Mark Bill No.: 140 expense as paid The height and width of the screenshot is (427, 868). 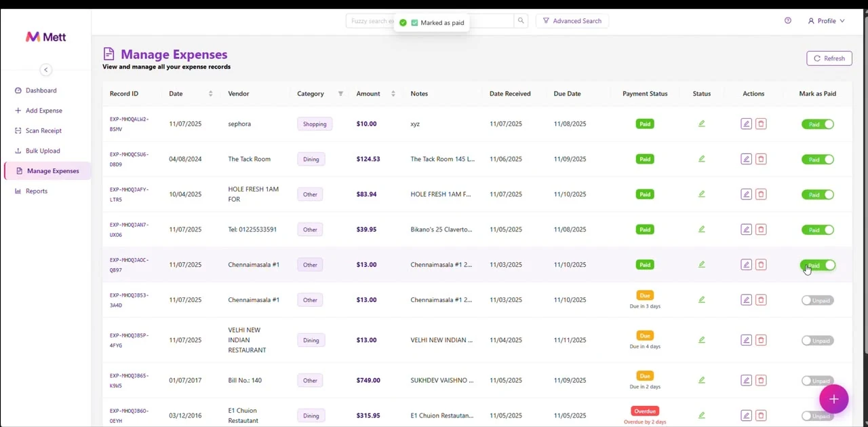818,381
